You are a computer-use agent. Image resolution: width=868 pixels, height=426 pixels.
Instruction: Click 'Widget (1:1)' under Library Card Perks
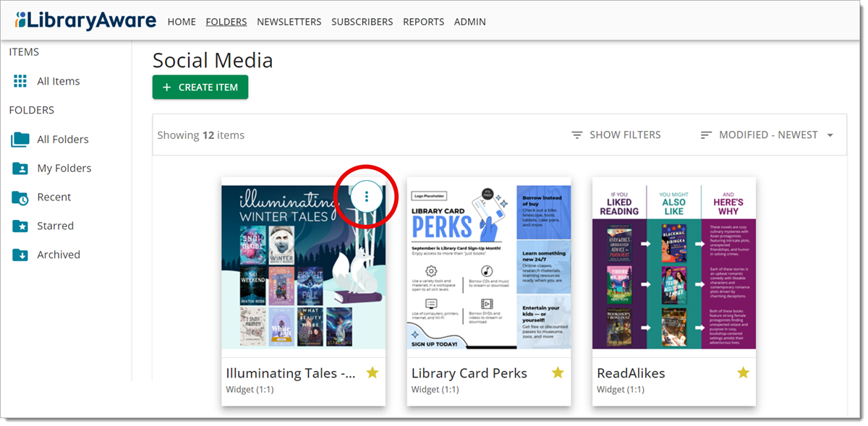[x=435, y=390]
